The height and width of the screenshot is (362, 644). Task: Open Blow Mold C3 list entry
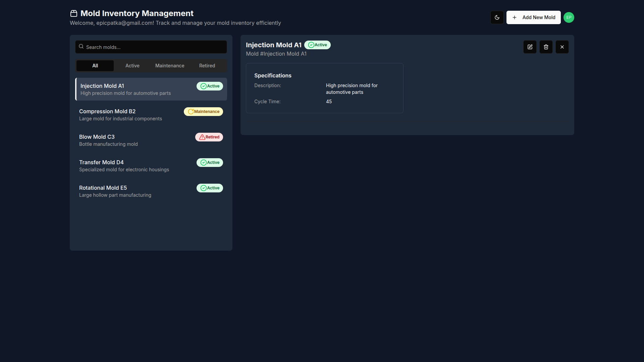(151, 140)
